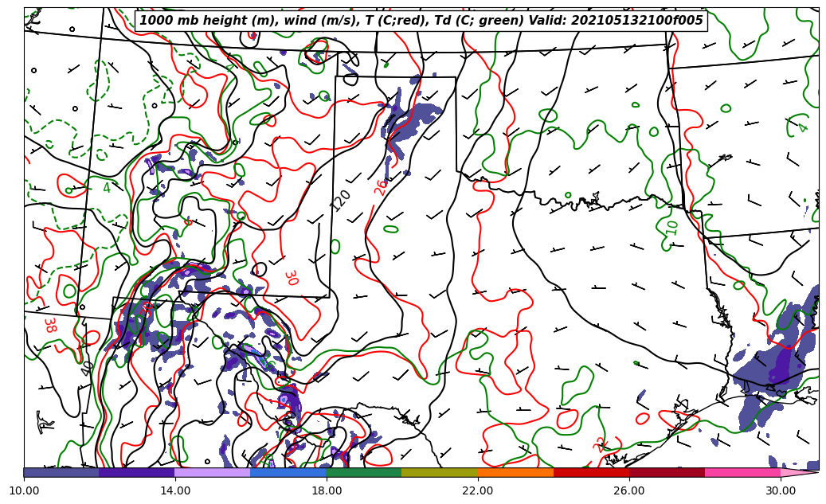Click the red 38 temperature contour label
This screenshot has width=826, height=504.
point(49,325)
